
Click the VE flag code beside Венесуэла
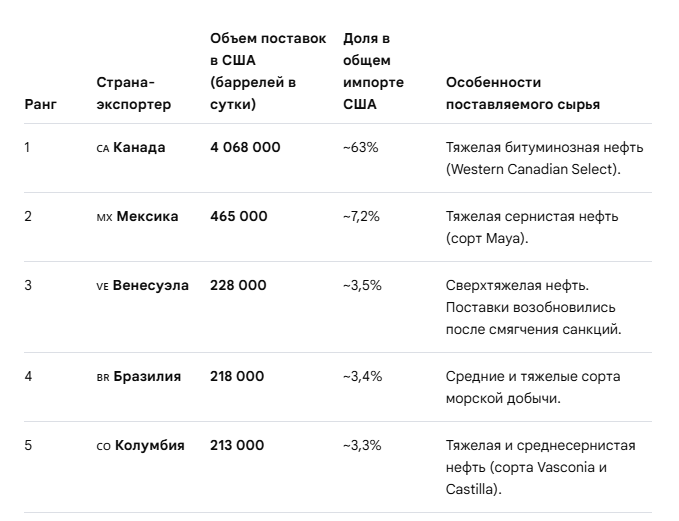[102, 287]
